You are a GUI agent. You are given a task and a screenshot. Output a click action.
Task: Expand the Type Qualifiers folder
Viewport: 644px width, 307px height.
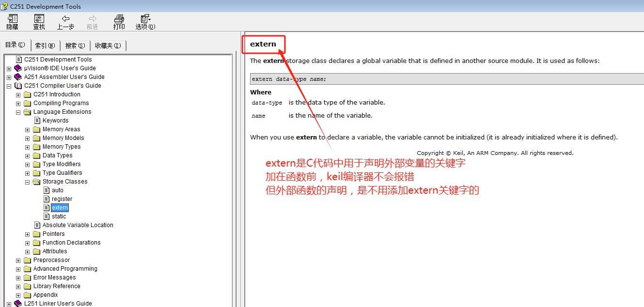pos(28,173)
